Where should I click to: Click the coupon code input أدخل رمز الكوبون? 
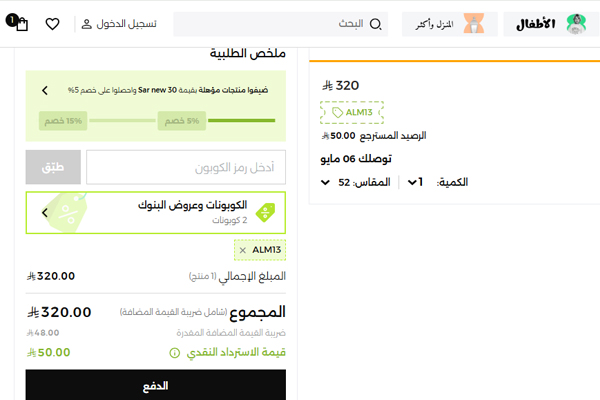click(x=186, y=167)
